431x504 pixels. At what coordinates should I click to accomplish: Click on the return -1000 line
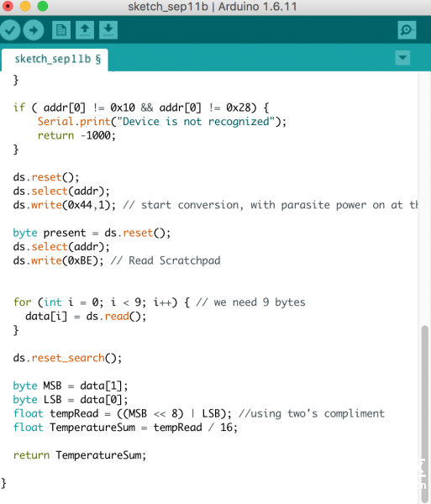(x=76, y=135)
